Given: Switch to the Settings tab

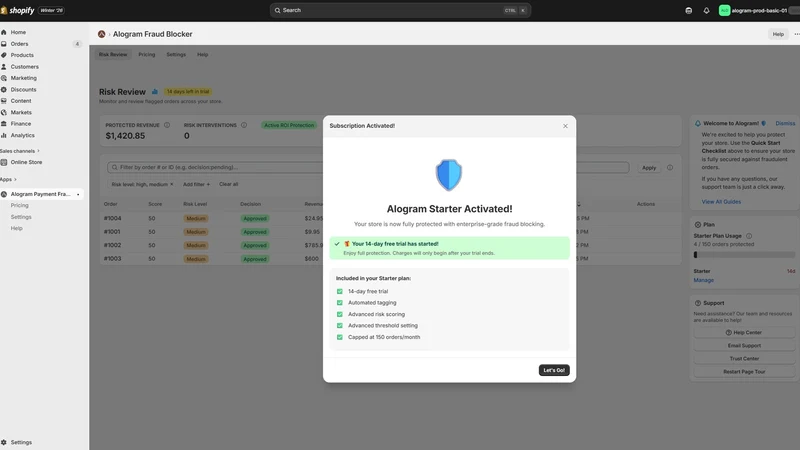Looking at the screenshot, I should [x=176, y=55].
